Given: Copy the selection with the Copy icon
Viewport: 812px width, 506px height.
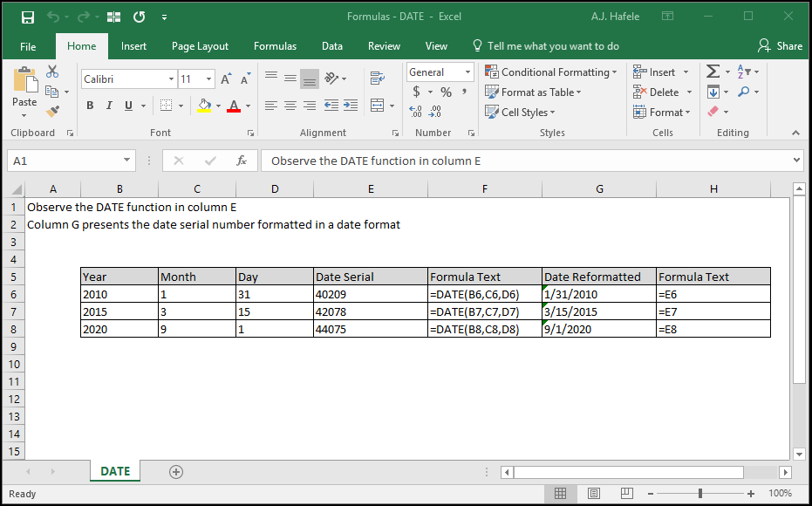Looking at the screenshot, I should (51, 92).
